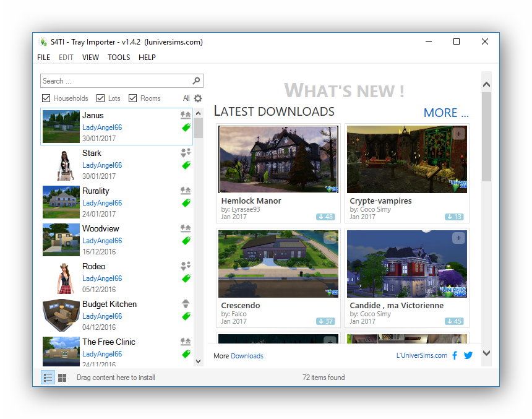Select the list view icon at bottom left
This screenshot has width=532, height=419.
[x=48, y=377]
